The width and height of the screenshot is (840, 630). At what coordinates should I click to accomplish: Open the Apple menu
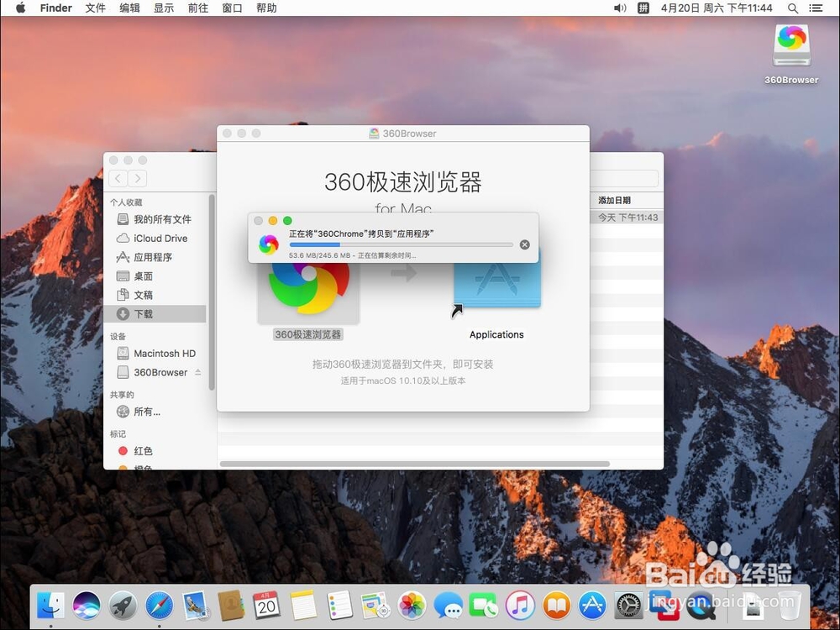click(x=20, y=8)
